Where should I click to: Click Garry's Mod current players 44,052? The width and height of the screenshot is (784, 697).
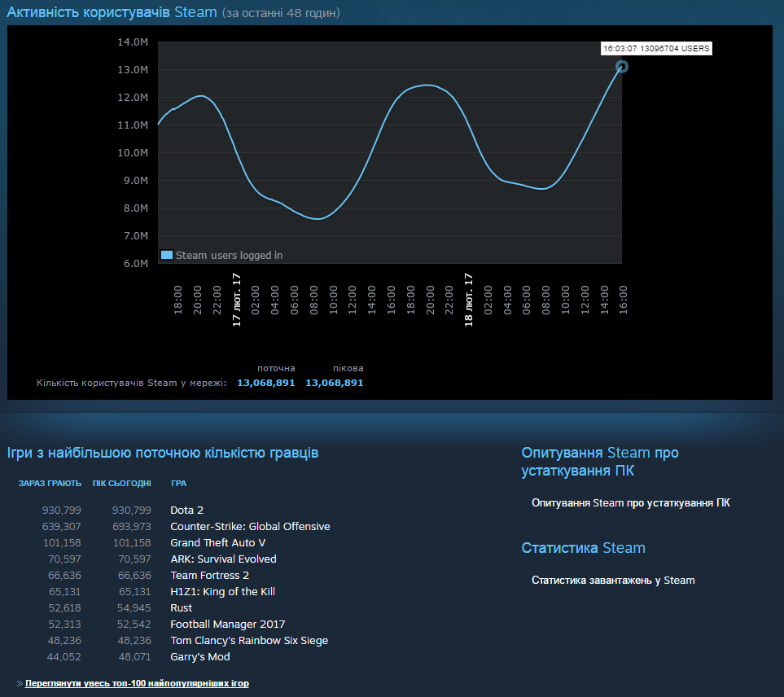click(64, 656)
